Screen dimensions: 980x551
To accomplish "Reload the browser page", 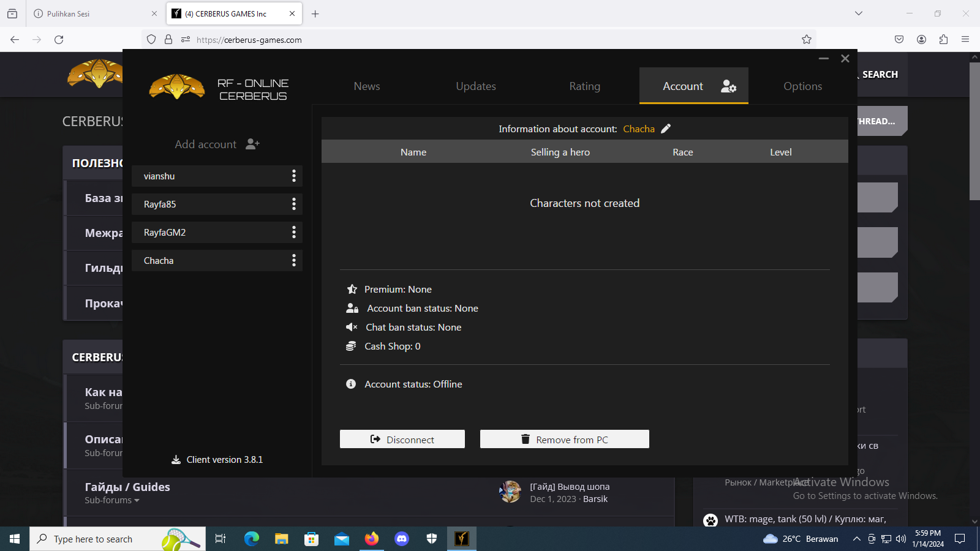I will [59, 40].
